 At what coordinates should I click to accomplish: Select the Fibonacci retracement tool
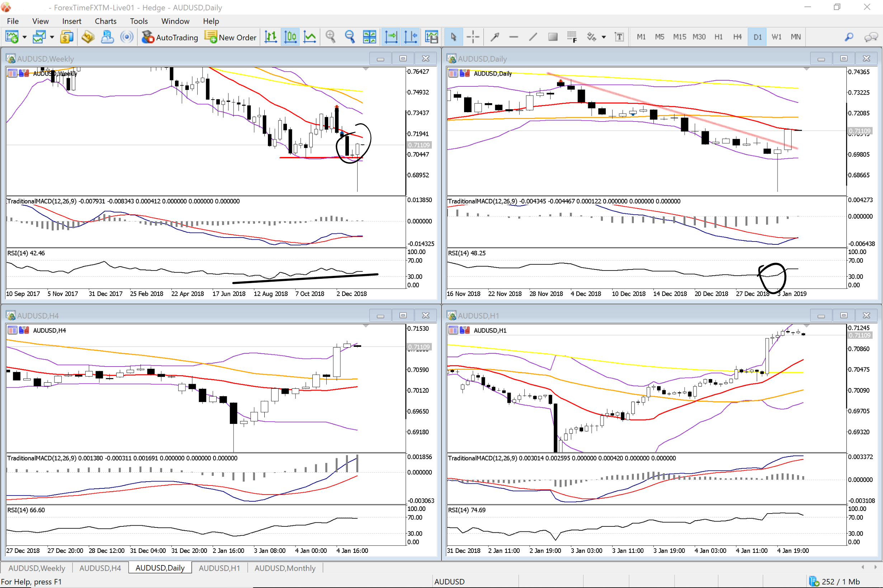point(572,37)
